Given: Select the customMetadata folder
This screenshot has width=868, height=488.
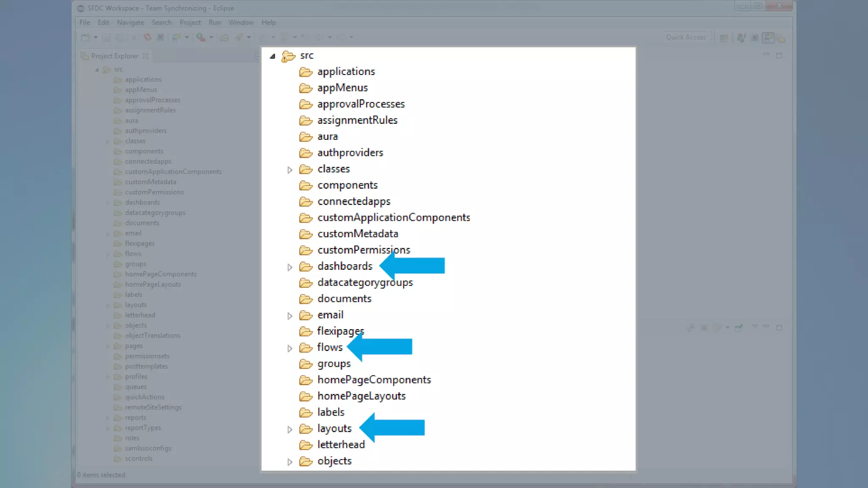Looking at the screenshot, I should coord(357,234).
